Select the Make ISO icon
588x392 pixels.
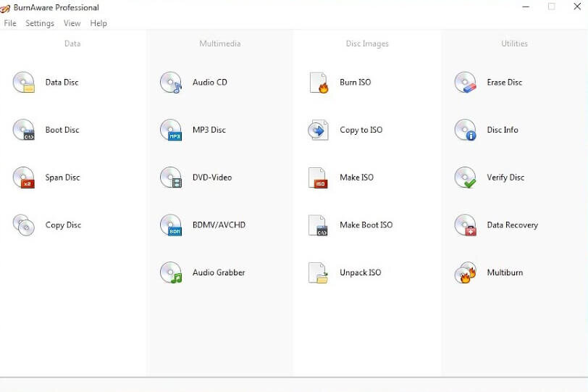tap(319, 178)
